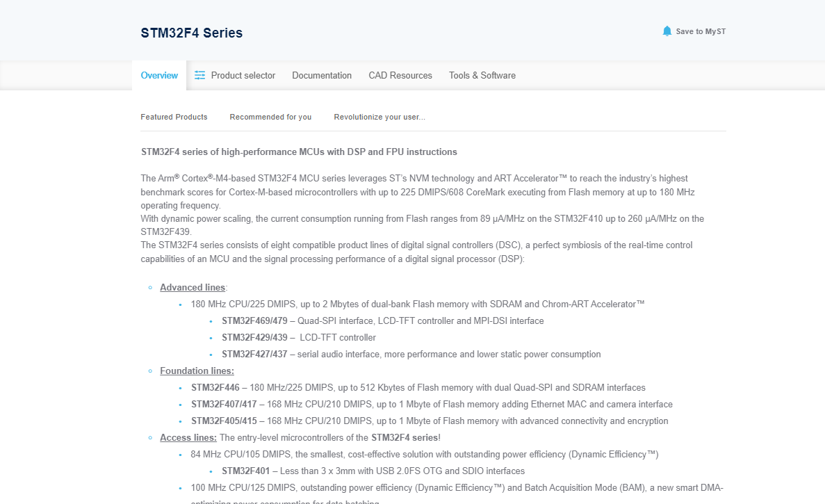
Task: Click the 100 MHz CPU/125 DMIPS bullet text
Action: pyautogui.click(x=457, y=494)
